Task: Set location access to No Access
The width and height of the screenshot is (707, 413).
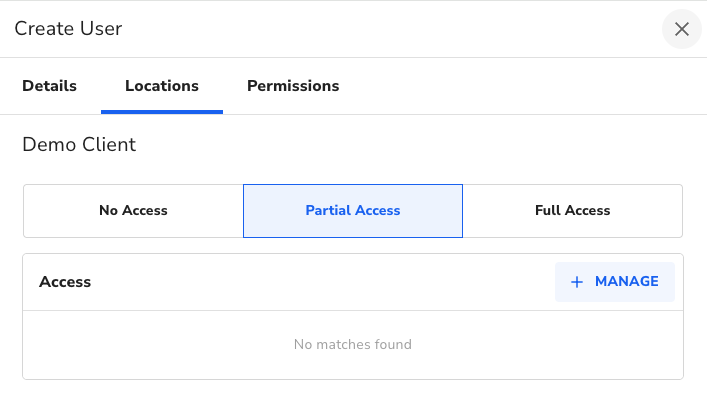Action: tap(133, 211)
